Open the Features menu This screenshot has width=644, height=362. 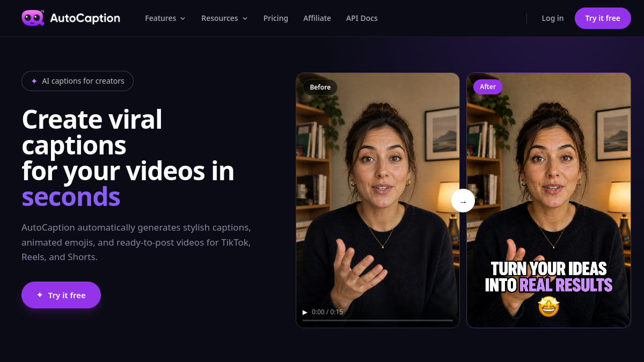click(x=165, y=18)
